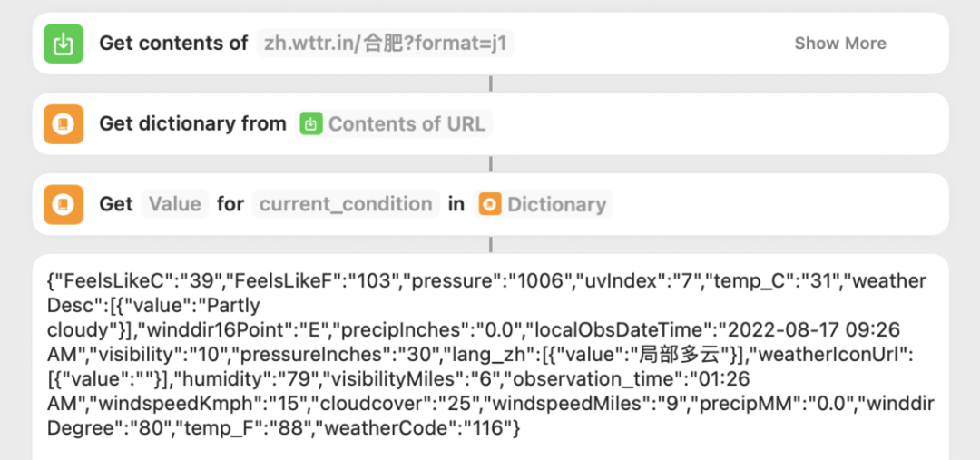Click connector line below Get contents action
Viewport: 980px width, 460px height.
[491, 83]
